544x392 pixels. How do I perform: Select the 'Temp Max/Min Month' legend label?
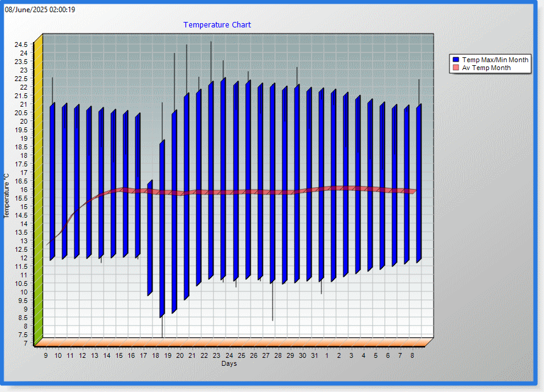(495, 60)
